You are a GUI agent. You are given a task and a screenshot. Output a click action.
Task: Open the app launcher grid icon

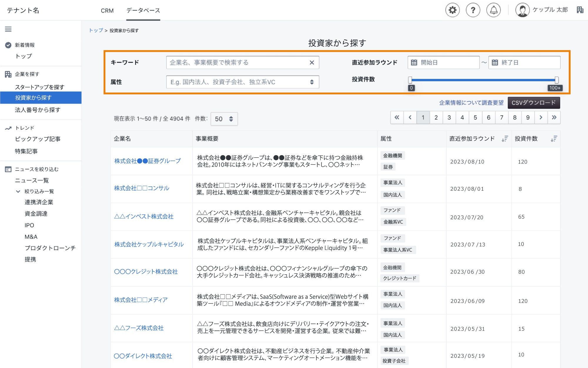[580, 10]
